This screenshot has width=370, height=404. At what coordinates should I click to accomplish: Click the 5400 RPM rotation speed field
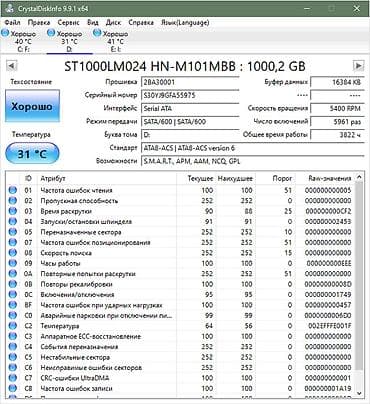click(337, 109)
